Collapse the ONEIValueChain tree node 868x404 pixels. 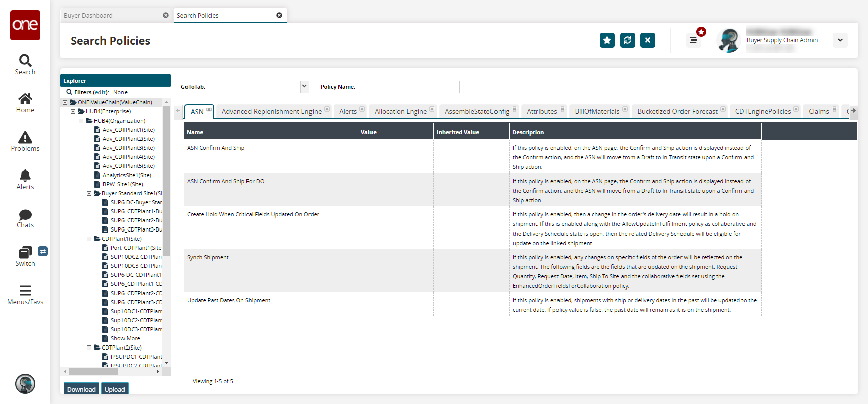coord(65,102)
